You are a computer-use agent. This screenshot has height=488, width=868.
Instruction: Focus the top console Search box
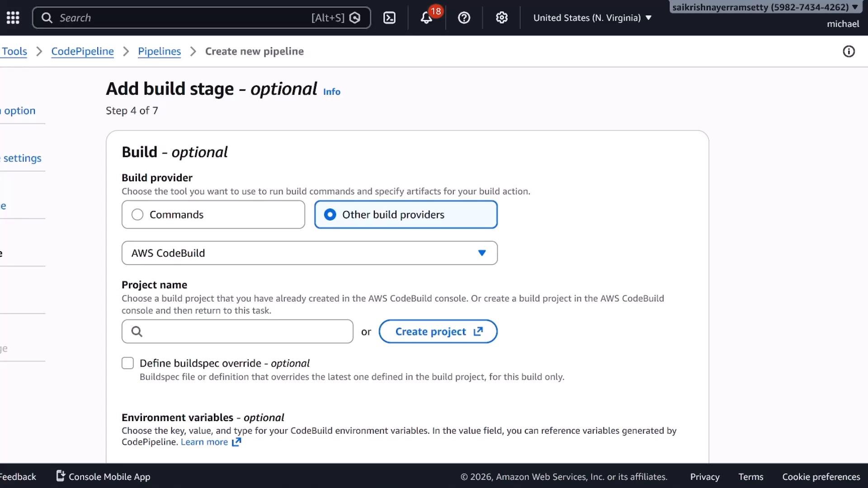[x=202, y=18]
